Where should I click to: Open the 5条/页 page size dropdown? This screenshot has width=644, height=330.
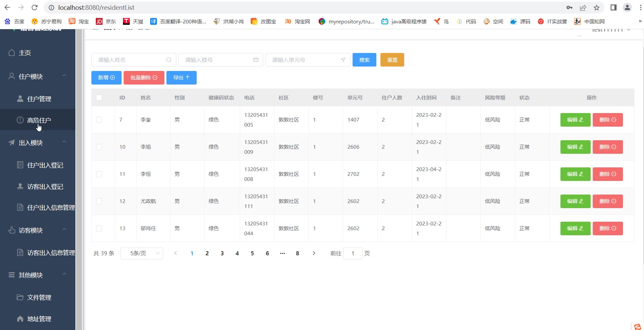[142, 253]
